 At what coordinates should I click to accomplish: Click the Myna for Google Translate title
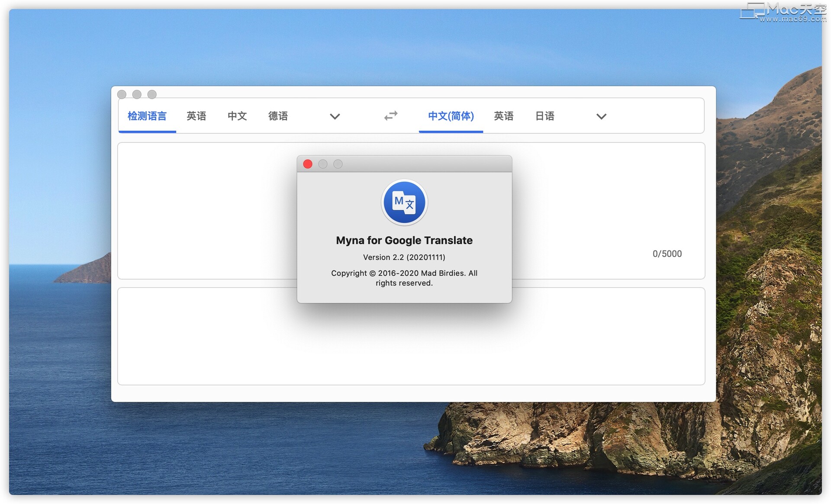pyautogui.click(x=404, y=241)
